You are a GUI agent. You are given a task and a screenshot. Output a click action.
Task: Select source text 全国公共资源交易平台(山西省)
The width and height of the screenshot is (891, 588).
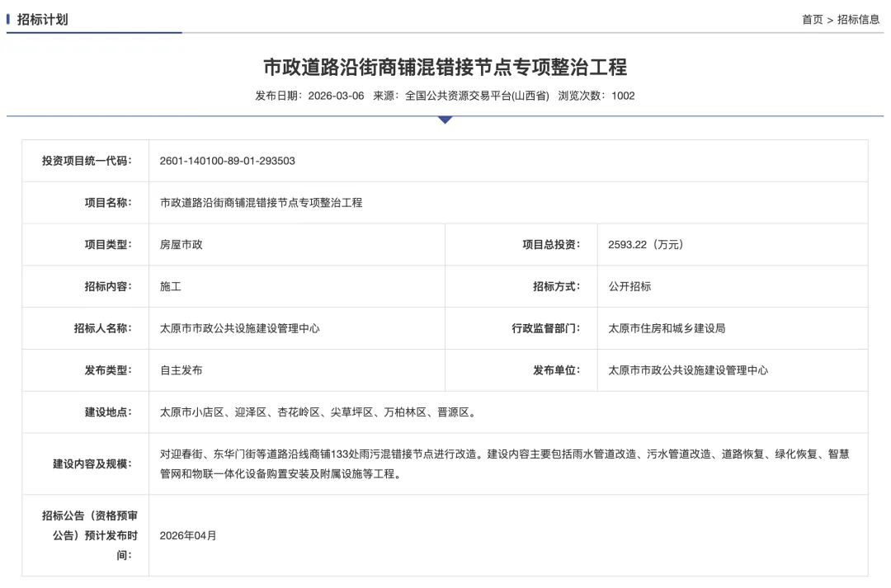click(477, 96)
